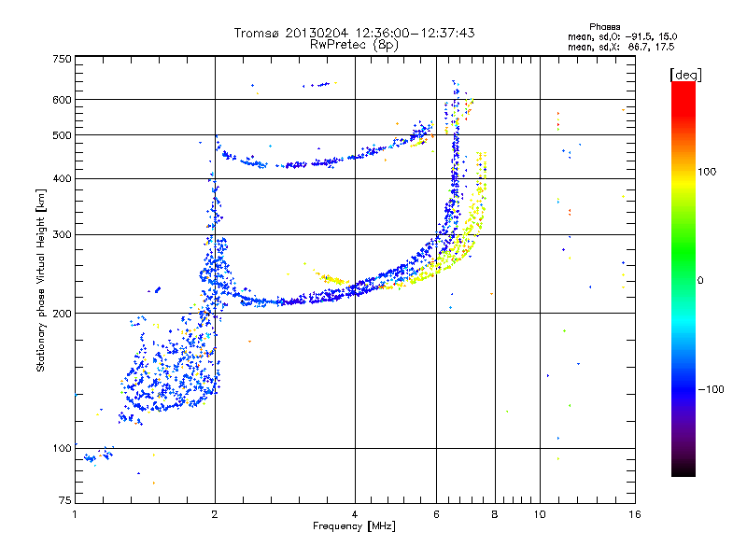Viewport: 747px width, 560px height.
Task: Click the colorbar tick label '-100'
Action: (x=712, y=389)
